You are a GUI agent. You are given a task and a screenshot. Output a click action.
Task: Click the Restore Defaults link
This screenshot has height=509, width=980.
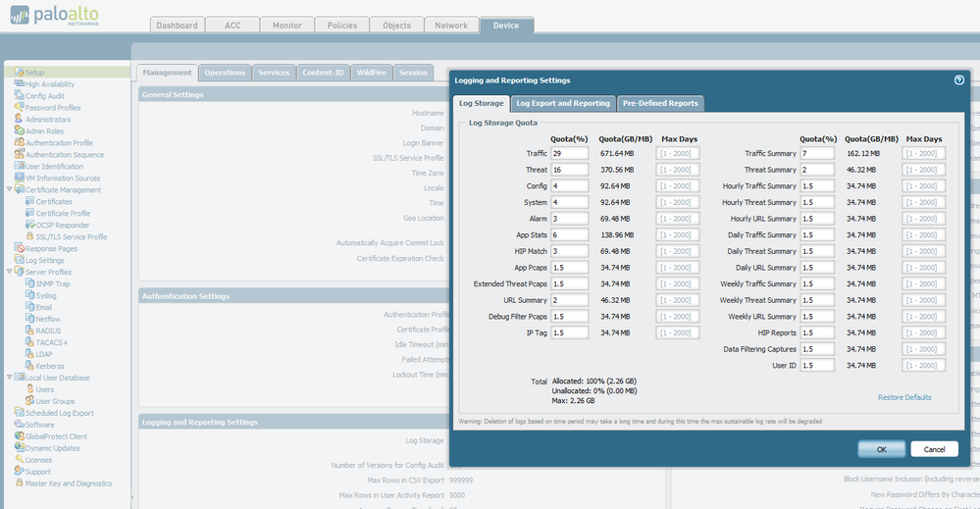pyautogui.click(x=904, y=397)
